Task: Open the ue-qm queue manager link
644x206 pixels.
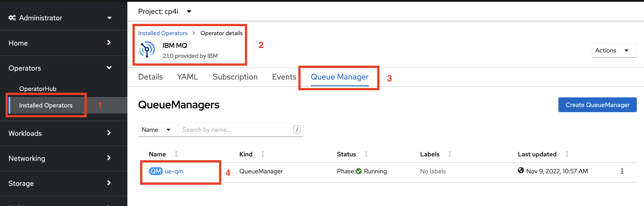Action: pos(174,171)
